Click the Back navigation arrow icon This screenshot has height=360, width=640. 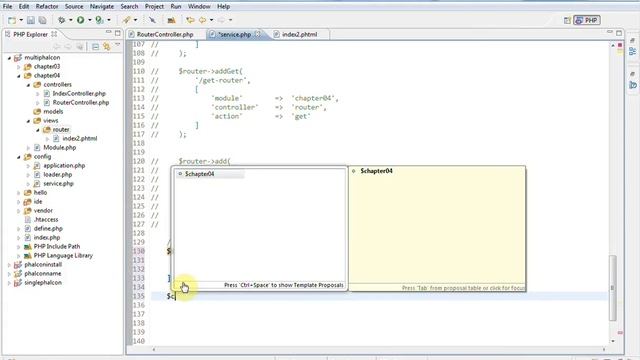point(202,20)
